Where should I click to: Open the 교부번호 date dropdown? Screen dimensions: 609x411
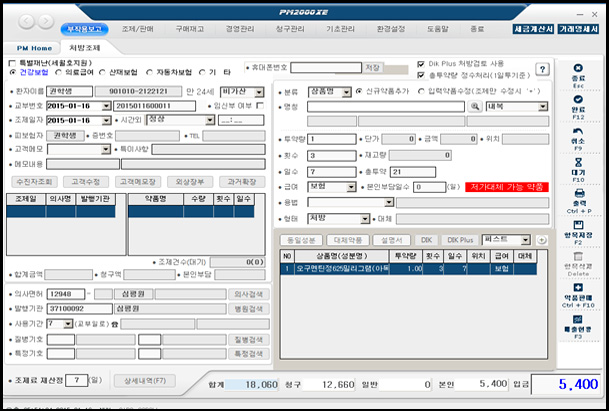106,106
